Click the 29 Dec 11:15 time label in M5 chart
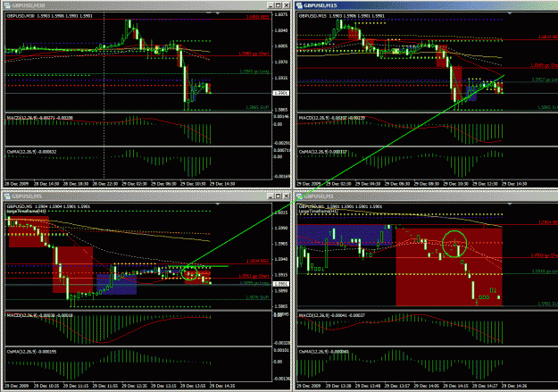 (76, 386)
